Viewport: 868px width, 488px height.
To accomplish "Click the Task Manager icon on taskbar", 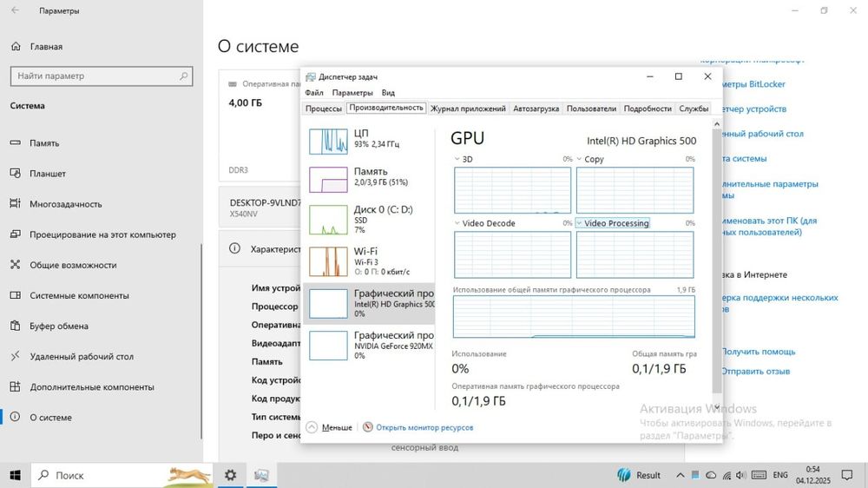I will [x=261, y=475].
